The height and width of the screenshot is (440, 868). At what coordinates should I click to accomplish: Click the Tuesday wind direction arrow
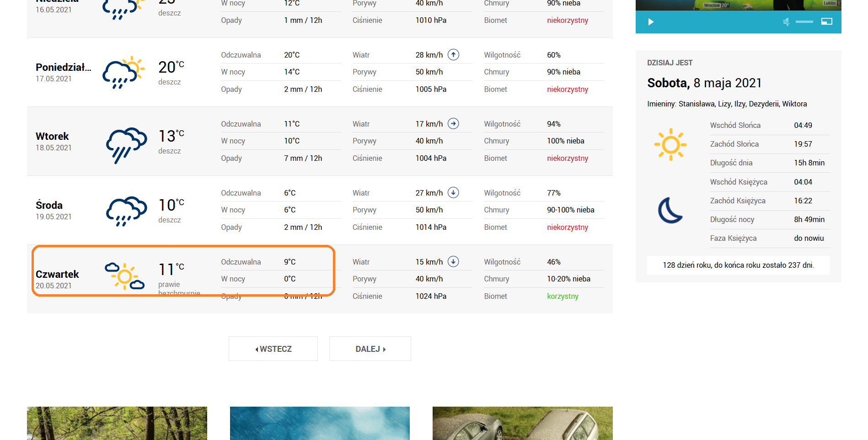coord(453,124)
